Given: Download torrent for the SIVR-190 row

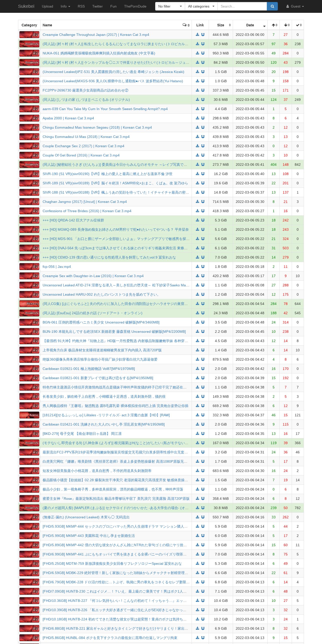Looking at the screenshot, I should click(x=198, y=174).
